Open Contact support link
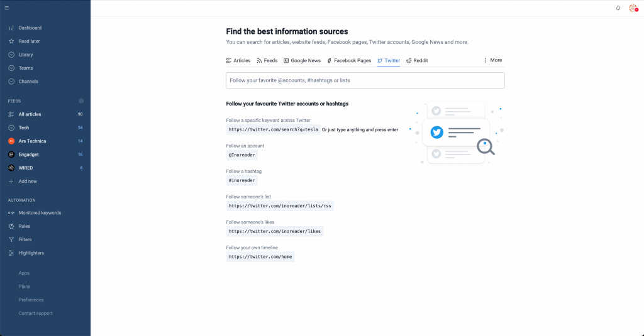The height and width of the screenshot is (336, 644). [35, 313]
